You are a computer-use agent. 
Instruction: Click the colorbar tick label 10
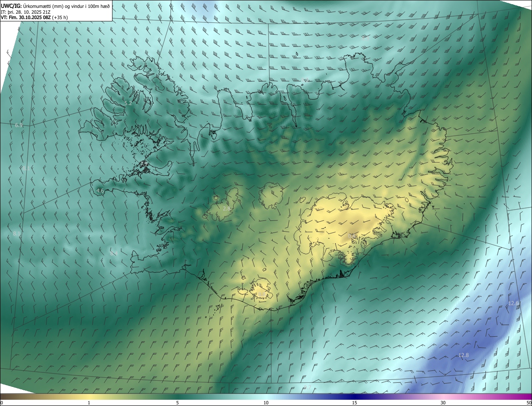coord(266,403)
